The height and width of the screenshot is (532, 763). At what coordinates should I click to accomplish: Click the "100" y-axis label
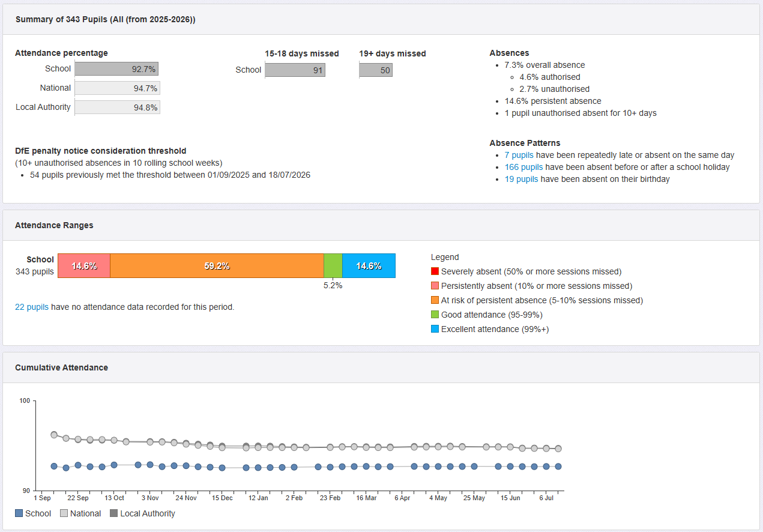click(x=25, y=401)
